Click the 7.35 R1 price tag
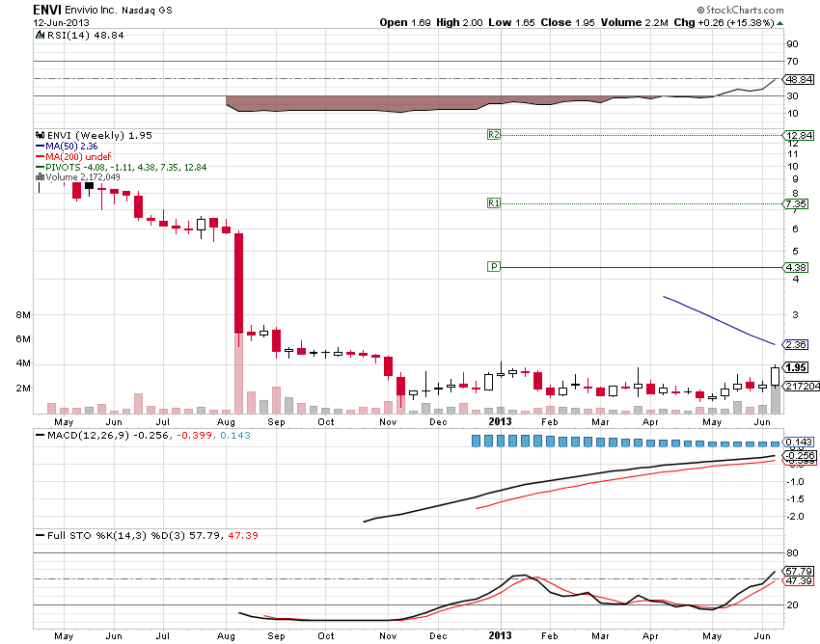This screenshot has height=644, width=820. point(797,203)
